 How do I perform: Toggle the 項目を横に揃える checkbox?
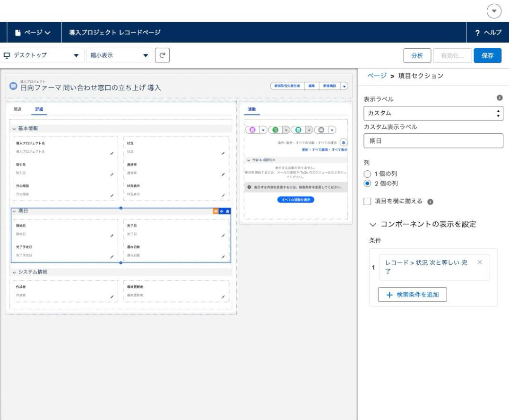[x=368, y=201]
